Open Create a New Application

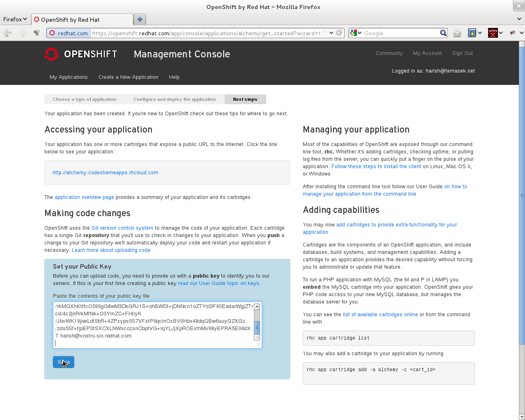[x=128, y=77]
